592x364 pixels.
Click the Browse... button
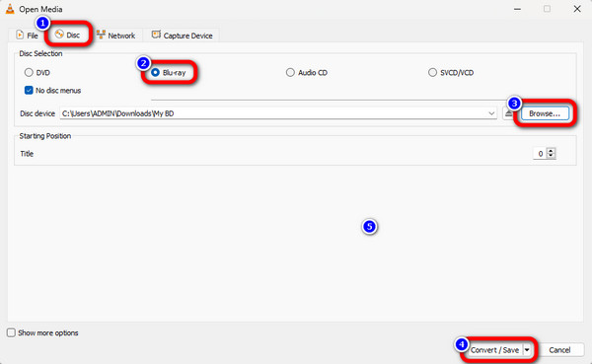point(545,113)
